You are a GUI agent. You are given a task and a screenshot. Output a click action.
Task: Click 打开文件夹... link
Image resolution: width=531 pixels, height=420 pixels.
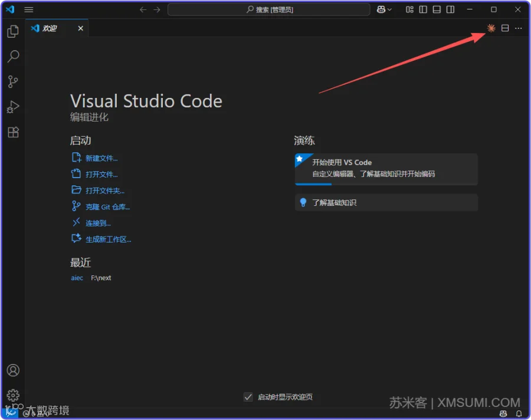coord(105,191)
